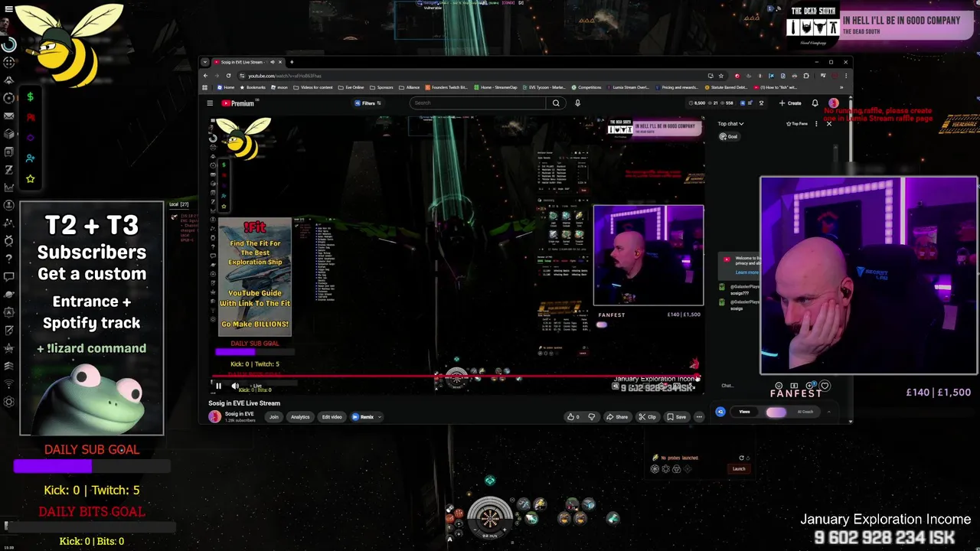Go back in browser history
The width and height of the screenshot is (980, 551).
[x=206, y=76]
